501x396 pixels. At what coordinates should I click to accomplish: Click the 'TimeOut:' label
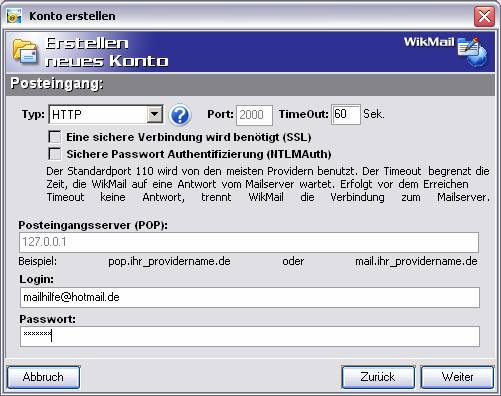304,114
